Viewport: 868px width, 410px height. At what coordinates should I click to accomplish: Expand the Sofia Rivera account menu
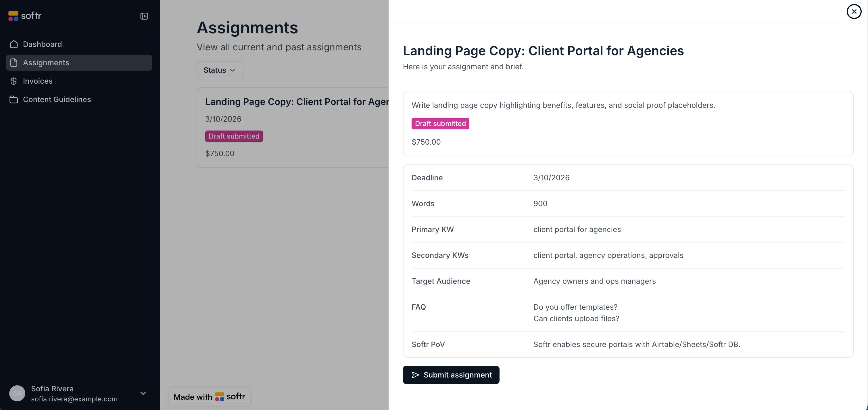tap(143, 393)
